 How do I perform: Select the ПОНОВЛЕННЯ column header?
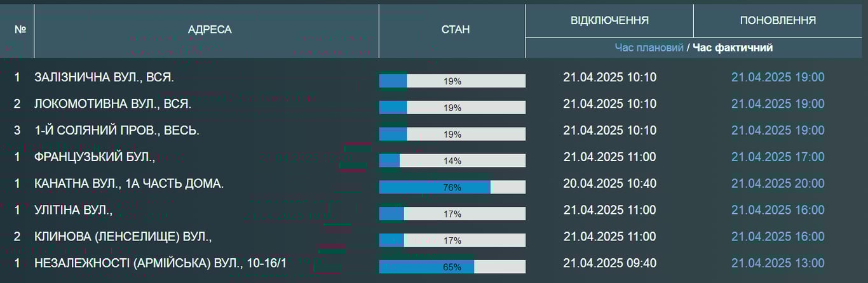click(778, 21)
